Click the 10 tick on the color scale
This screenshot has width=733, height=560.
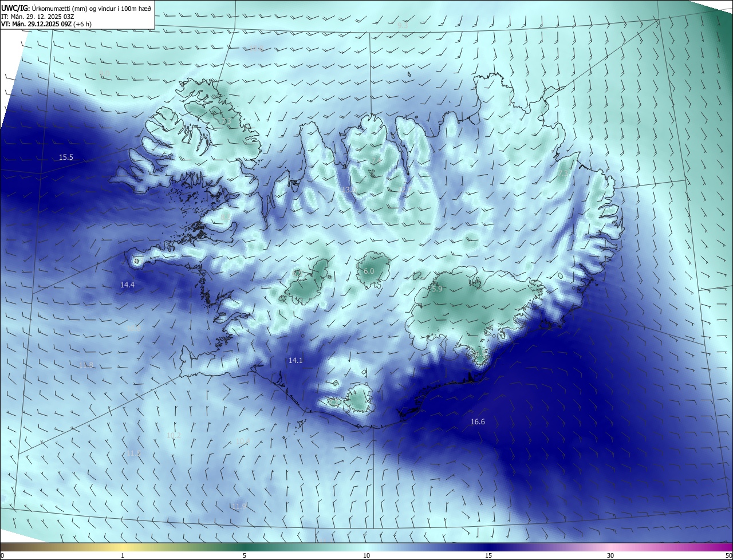click(x=366, y=555)
